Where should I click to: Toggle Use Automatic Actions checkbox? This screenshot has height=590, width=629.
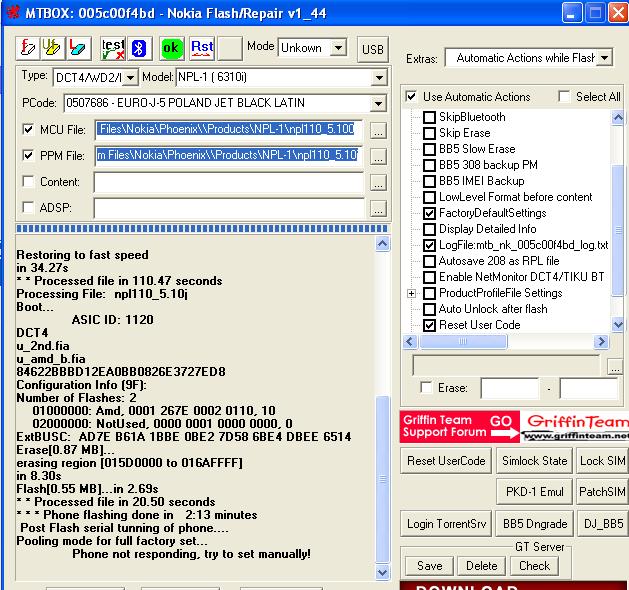(x=411, y=97)
